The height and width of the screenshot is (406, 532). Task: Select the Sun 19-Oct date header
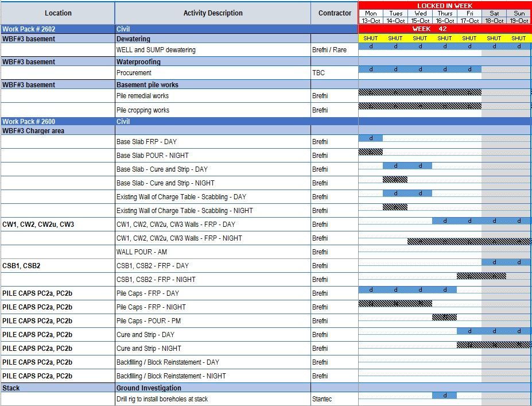[519, 17]
